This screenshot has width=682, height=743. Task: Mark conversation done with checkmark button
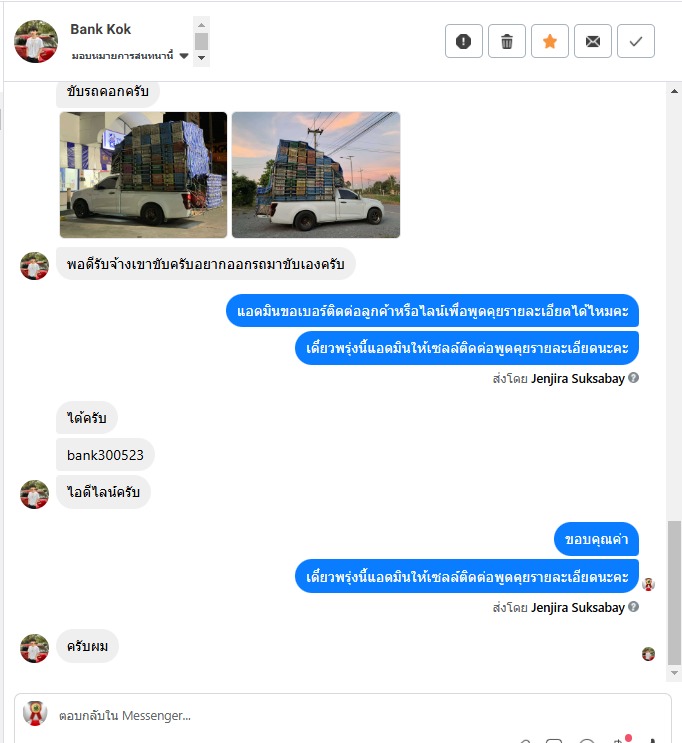[636, 41]
